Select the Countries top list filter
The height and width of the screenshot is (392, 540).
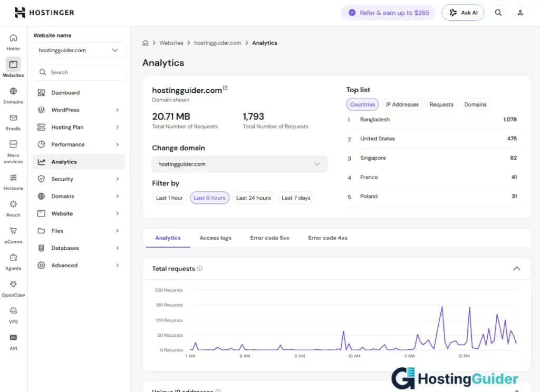click(362, 104)
